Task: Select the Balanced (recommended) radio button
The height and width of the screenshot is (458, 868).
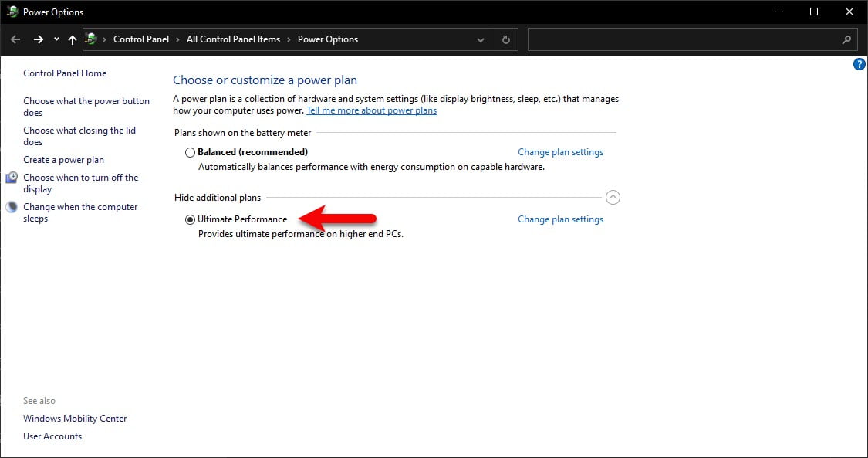Action: coord(190,152)
